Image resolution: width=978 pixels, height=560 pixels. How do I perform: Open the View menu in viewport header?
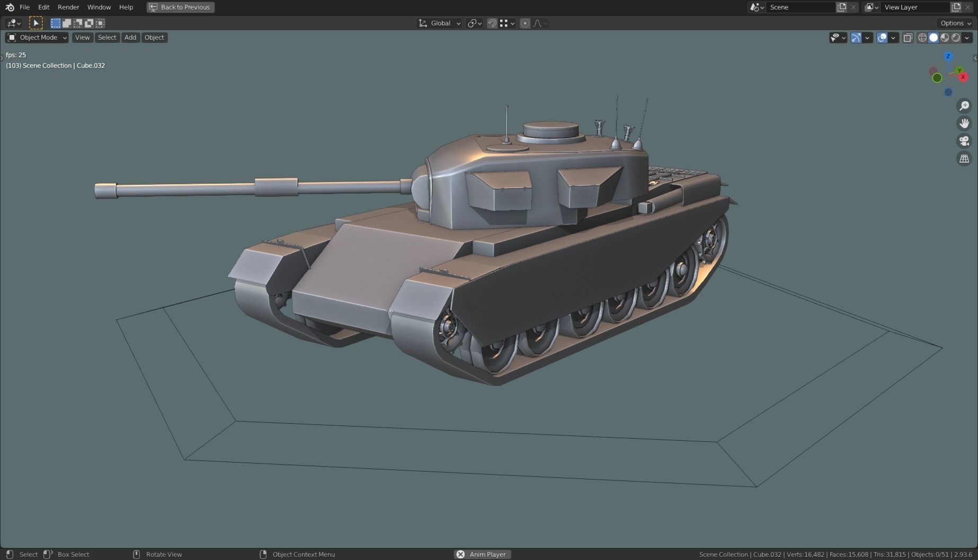(x=82, y=38)
